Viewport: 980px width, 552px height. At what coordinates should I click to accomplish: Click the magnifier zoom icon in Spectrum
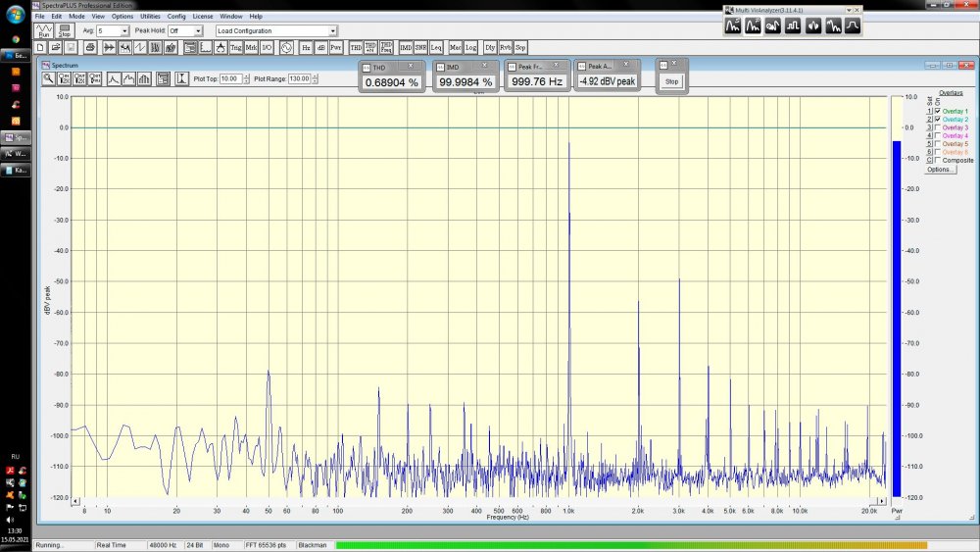click(x=47, y=78)
